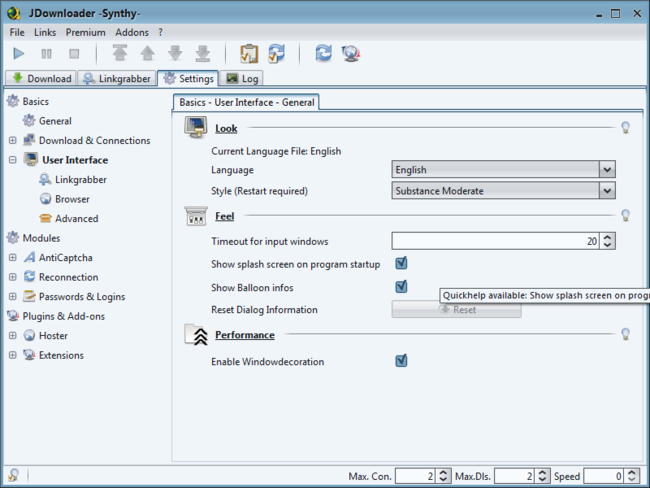The image size is (650, 488).
Task: Click the Max.Dls. spinner arrows
Action: pyautogui.click(x=542, y=476)
